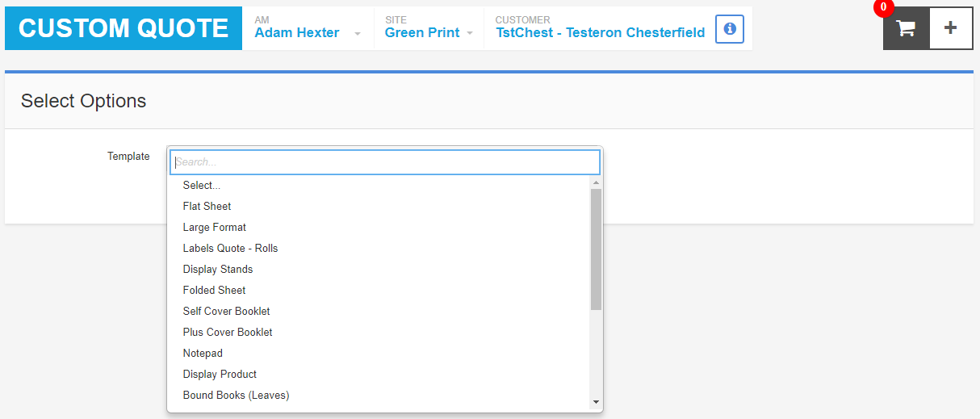Expand the Site Green Print dropdown
This screenshot has height=419, width=980.
point(429,28)
